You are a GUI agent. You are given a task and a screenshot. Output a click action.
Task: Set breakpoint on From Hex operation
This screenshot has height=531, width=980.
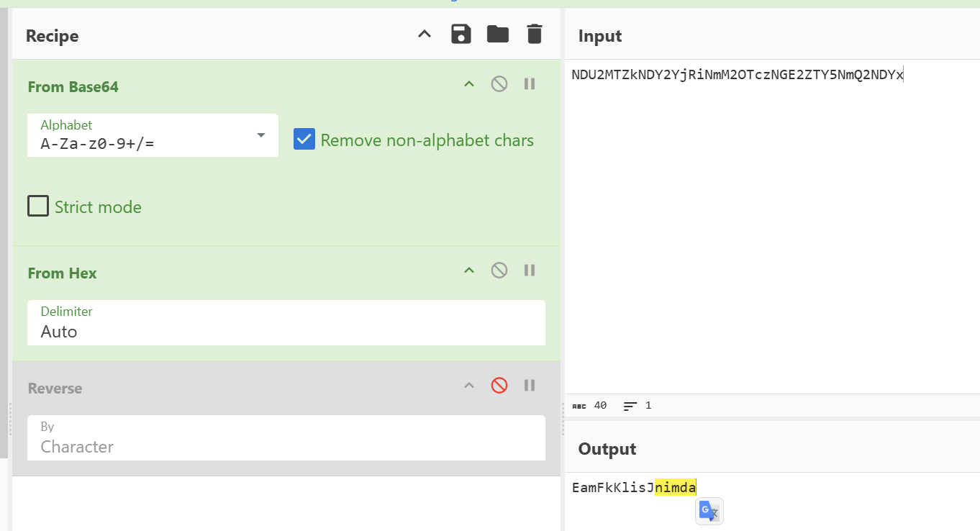[530, 271]
